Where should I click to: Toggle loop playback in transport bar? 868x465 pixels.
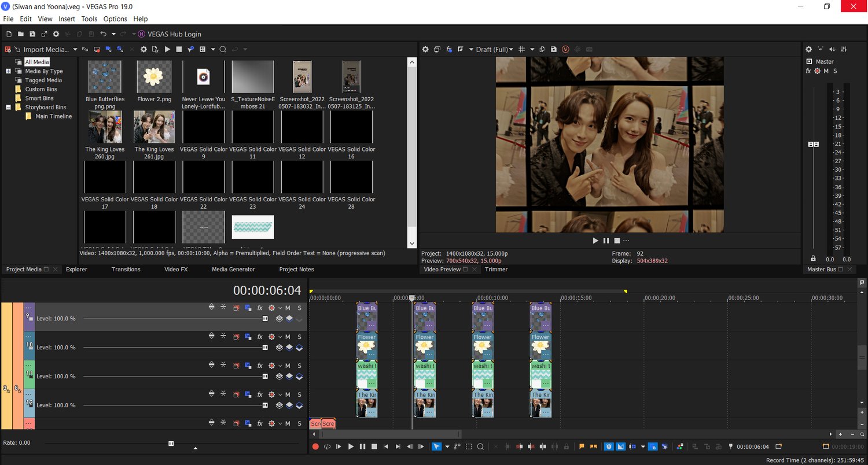pyautogui.click(x=327, y=446)
